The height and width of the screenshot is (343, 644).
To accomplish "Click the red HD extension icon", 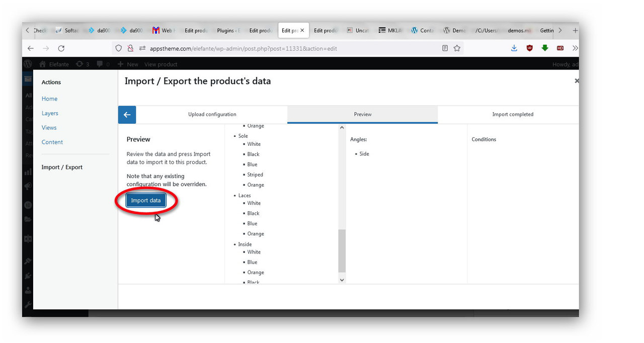I will point(560,48).
